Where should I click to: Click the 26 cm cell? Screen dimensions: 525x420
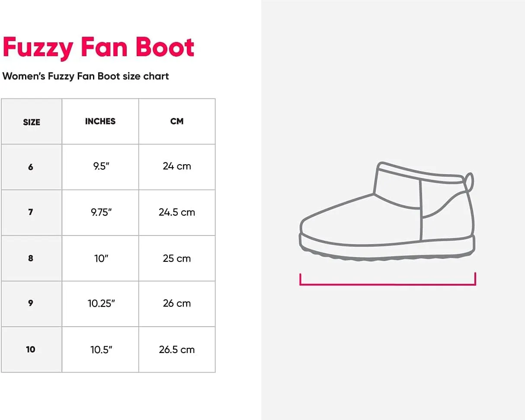point(177,304)
